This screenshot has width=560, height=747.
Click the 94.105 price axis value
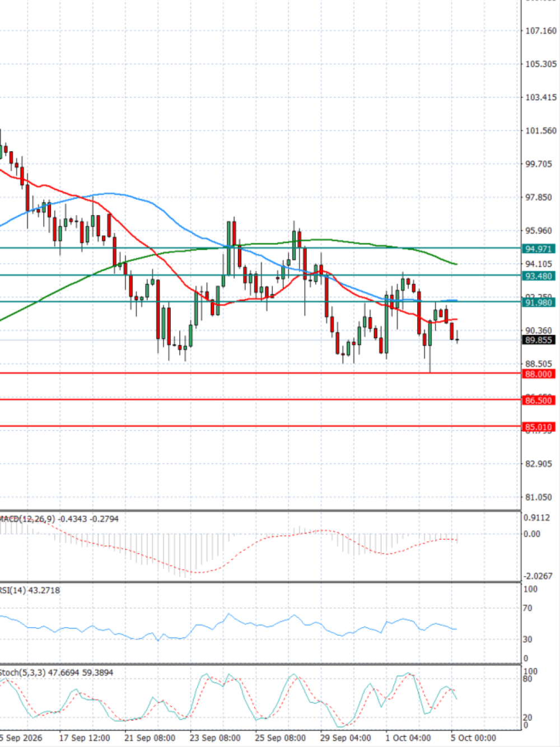click(x=539, y=264)
